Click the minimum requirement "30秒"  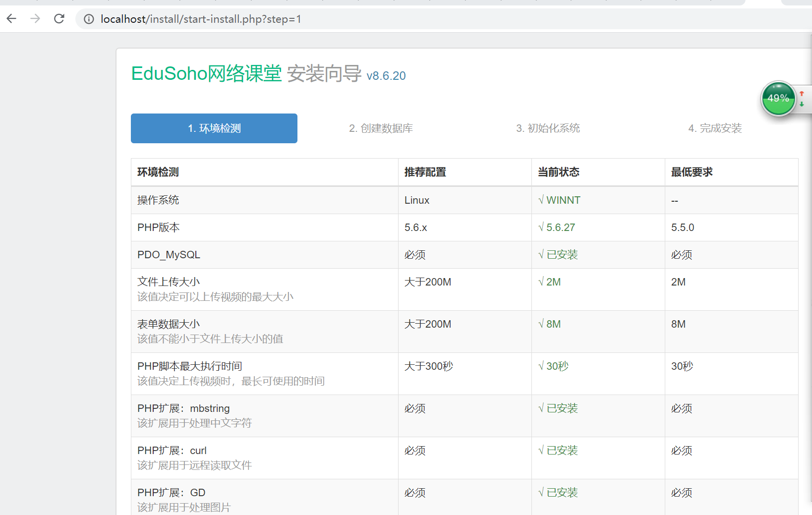[682, 366]
